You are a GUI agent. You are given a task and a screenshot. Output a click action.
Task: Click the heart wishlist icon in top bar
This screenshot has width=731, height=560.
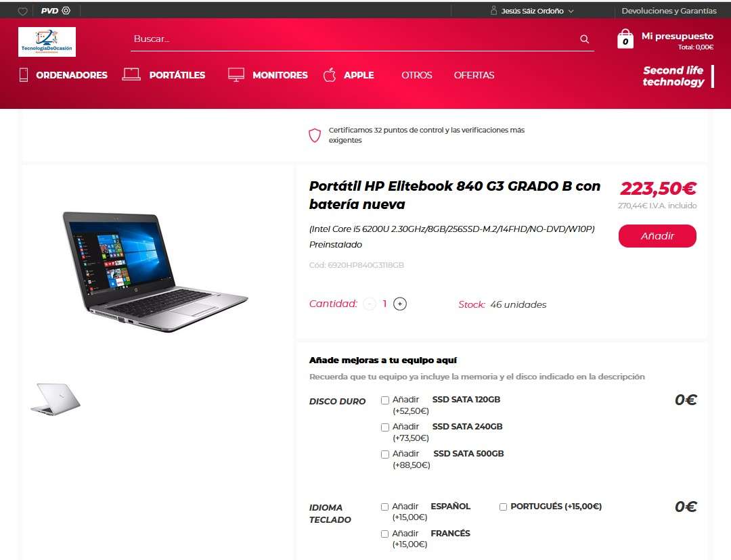(22, 11)
